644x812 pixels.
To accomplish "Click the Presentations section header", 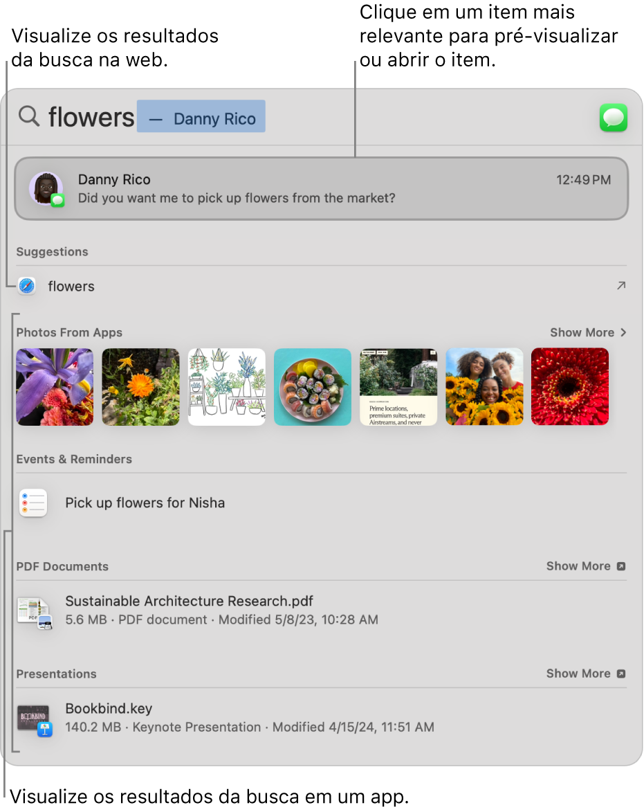I will [57, 674].
